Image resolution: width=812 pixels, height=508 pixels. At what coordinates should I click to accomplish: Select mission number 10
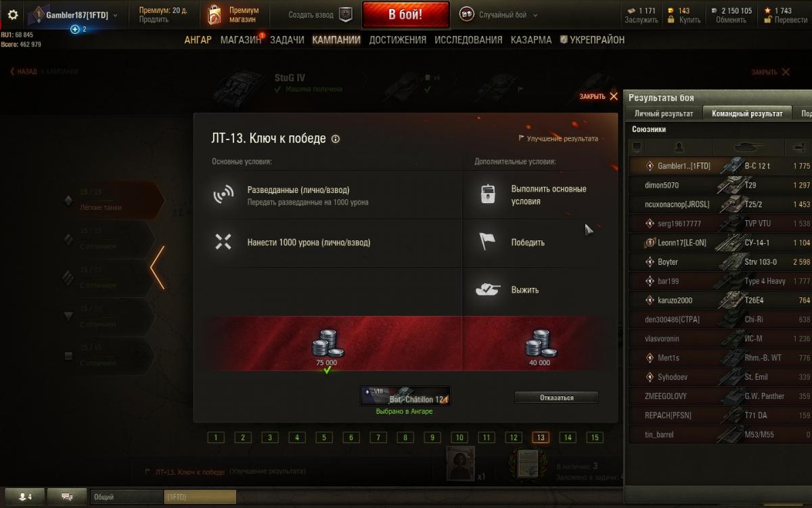459,438
